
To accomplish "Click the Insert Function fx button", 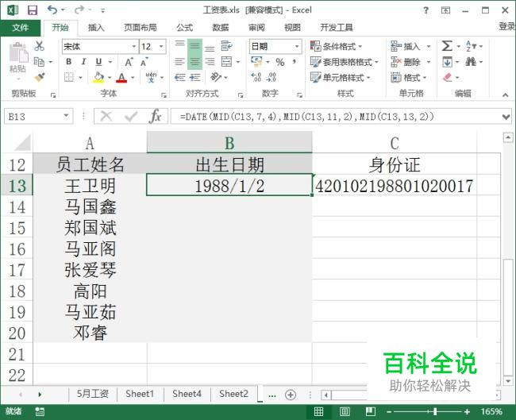I will click(x=155, y=116).
